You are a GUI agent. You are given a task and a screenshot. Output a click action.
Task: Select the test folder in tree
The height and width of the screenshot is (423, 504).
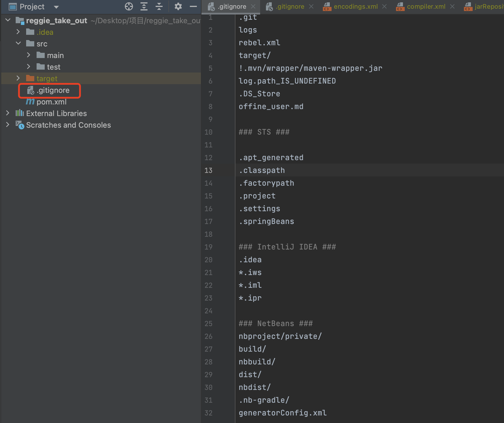click(x=53, y=67)
